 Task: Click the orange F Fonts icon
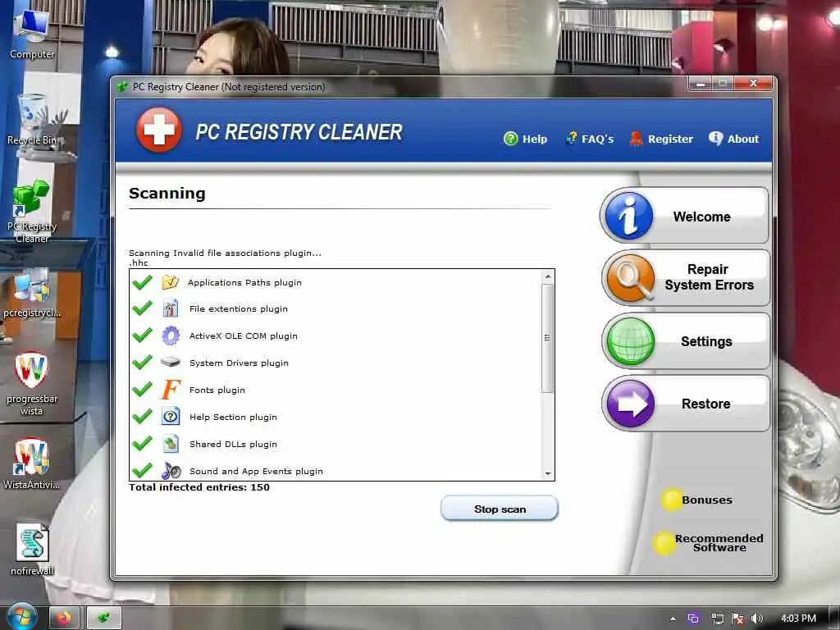click(171, 390)
